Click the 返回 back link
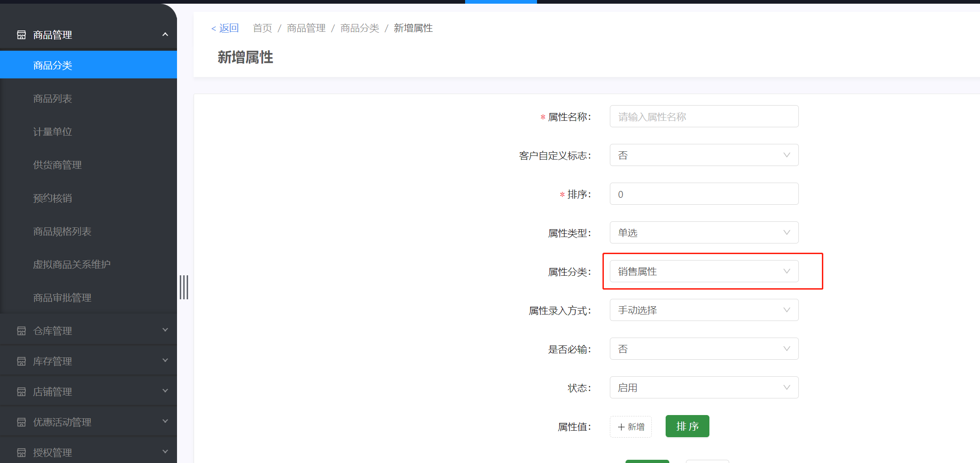This screenshot has height=463, width=980. pyautogui.click(x=225, y=28)
